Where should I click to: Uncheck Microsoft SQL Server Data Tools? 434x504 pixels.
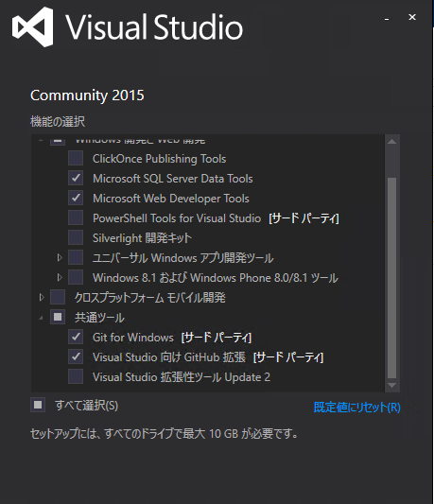tap(76, 178)
